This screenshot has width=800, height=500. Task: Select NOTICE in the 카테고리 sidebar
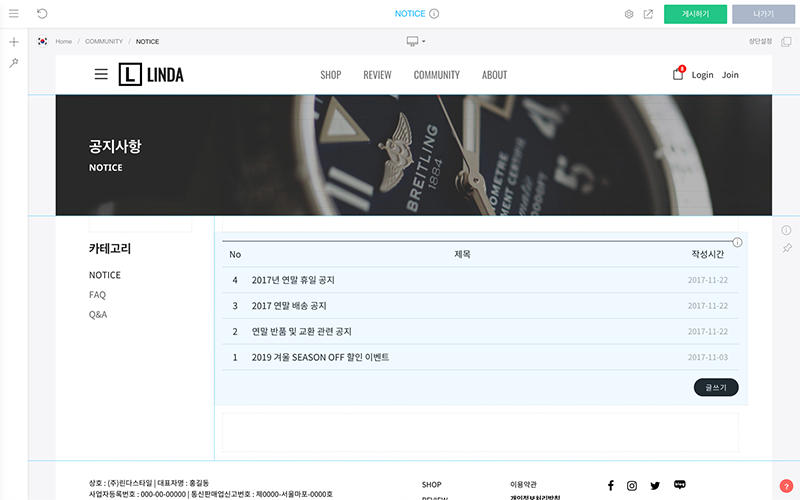coord(105,275)
